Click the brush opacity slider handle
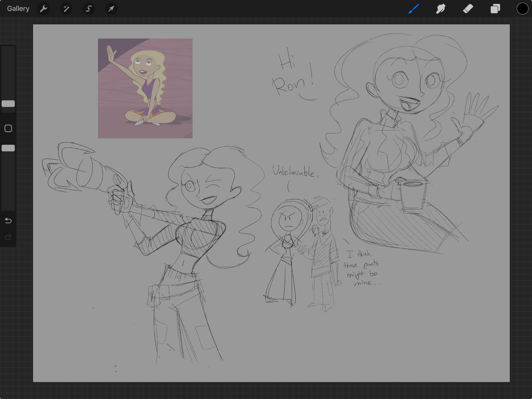Viewport: 532px width, 399px height. point(8,148)
